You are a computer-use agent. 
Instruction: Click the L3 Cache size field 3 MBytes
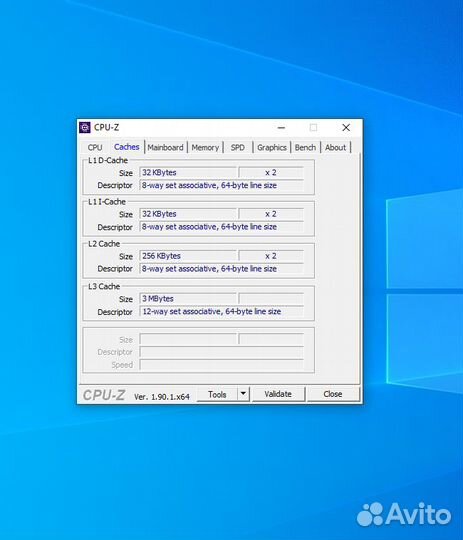point(188,299)
